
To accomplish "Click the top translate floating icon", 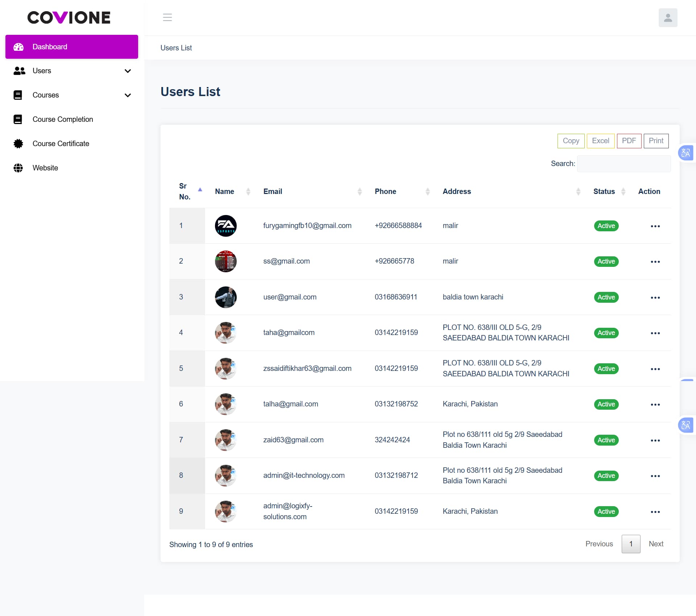I will [x=685, y=153].
